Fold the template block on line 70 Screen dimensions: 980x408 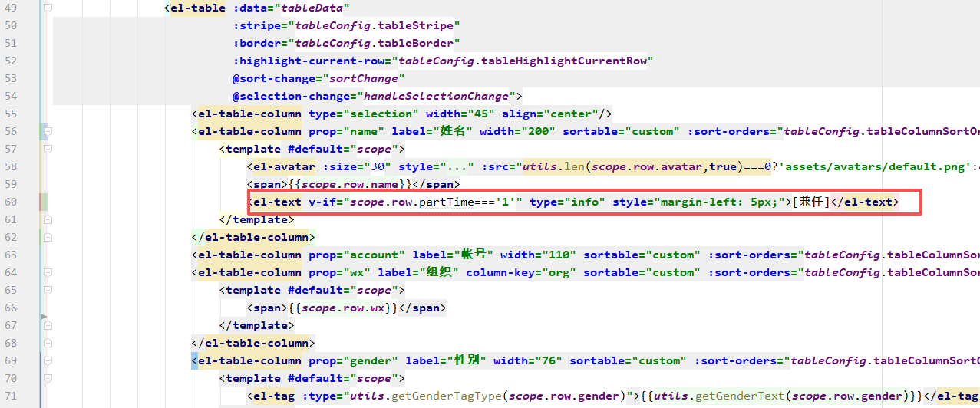pos(48,379)
